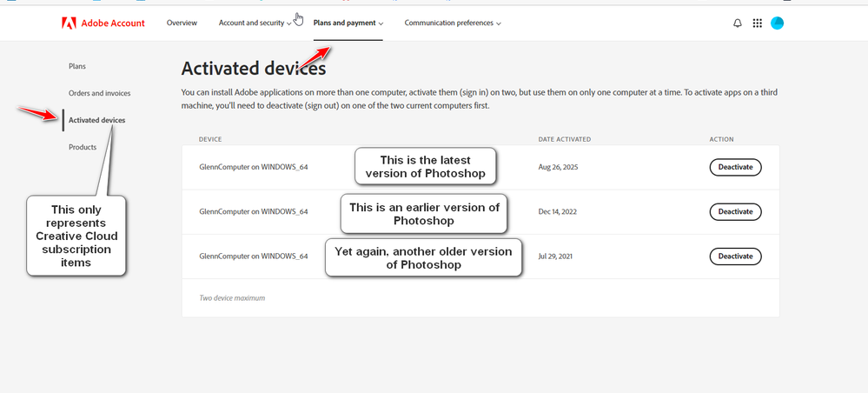The height and width of the screenshot is (393, 868).
Task: Click the Activated devices page heading
Action: [x=254, y=69]
